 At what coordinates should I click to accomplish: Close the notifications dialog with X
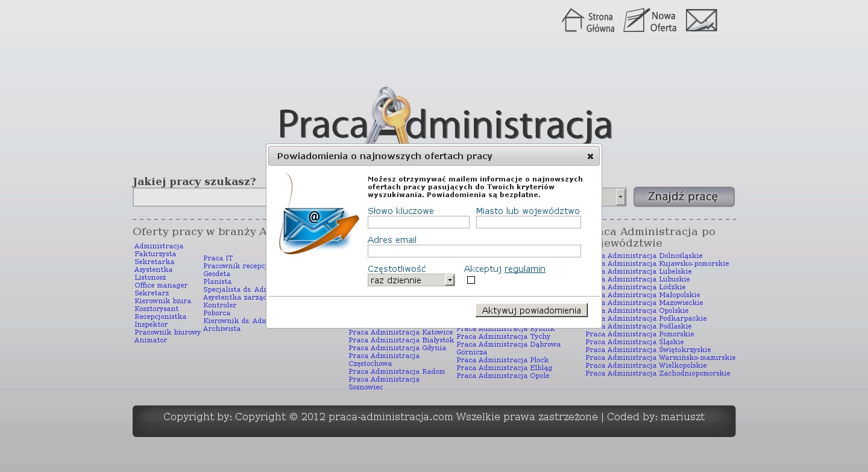(590, 156)
